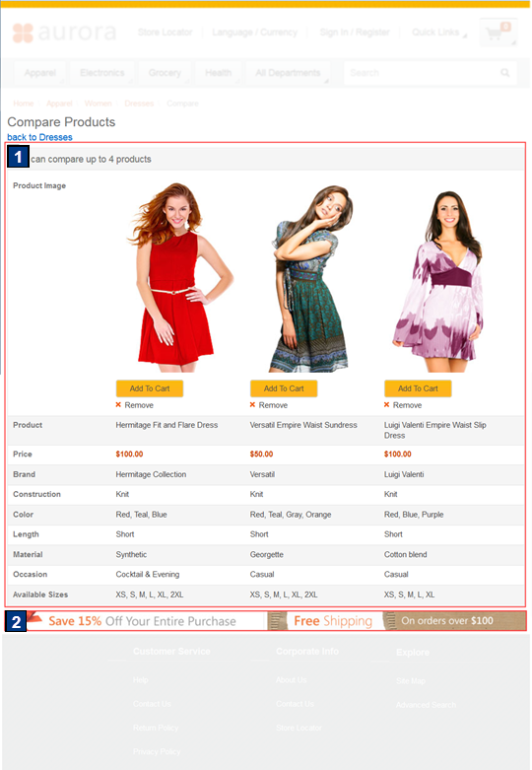Open Site Map footer link

coord(411,680)
